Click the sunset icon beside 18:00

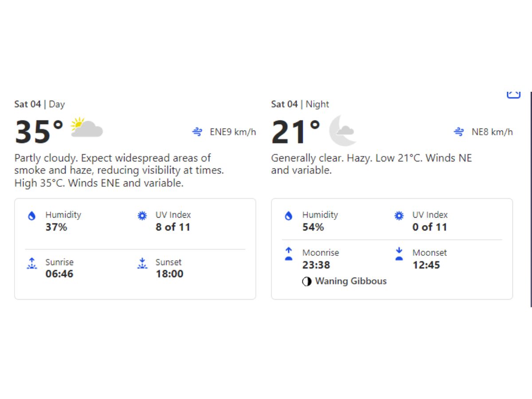coord(142,263)
